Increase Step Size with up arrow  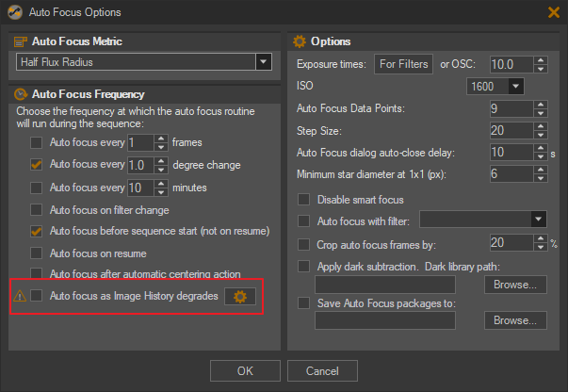[x=541, y=126]
